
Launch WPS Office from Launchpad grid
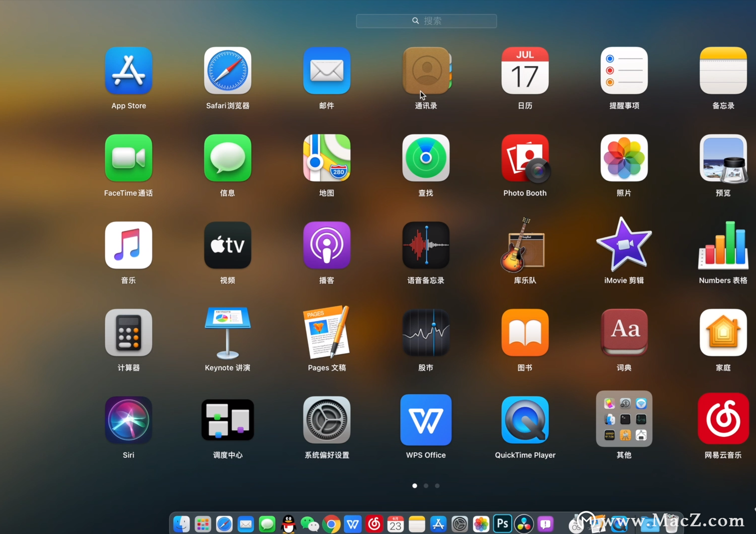click(426, 420)
